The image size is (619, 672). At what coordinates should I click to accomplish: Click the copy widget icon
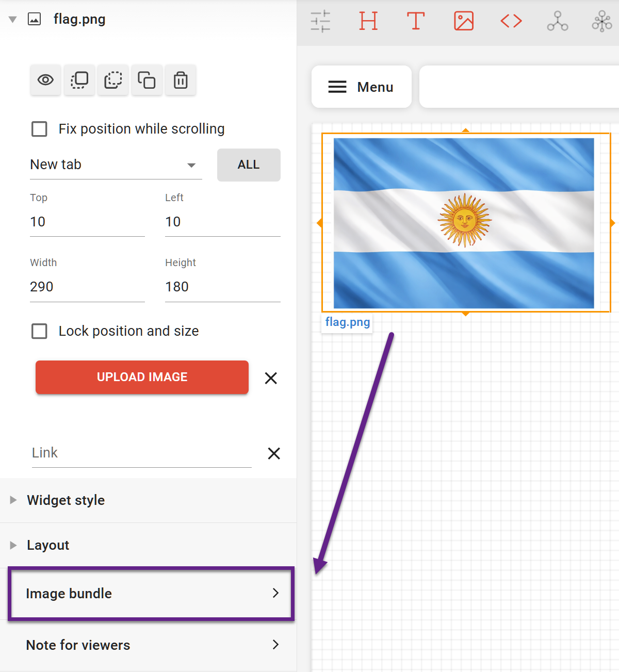(x=146, y=80)
